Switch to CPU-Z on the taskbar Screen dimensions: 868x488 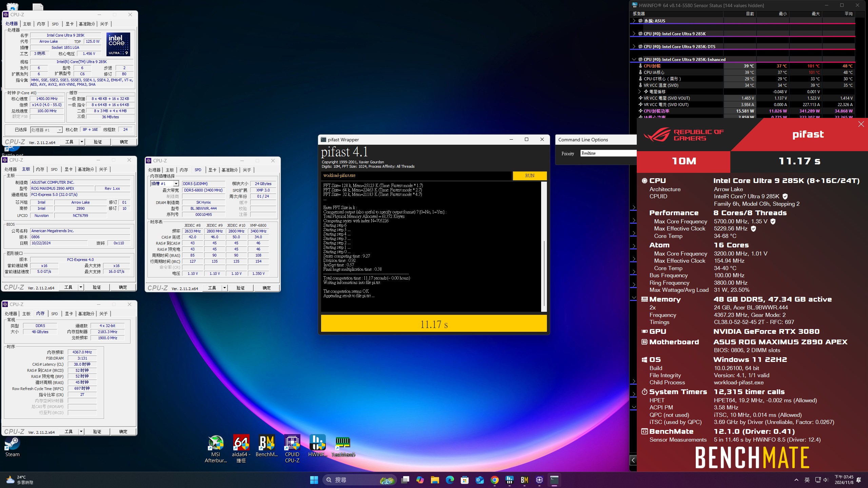point(539,480)
